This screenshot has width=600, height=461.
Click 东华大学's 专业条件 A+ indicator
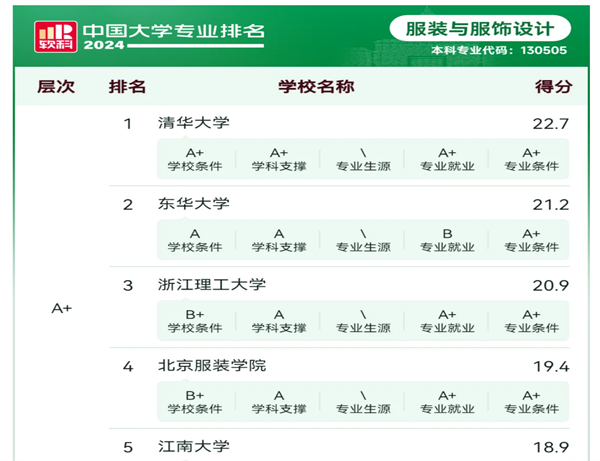[x=532, y=240]
